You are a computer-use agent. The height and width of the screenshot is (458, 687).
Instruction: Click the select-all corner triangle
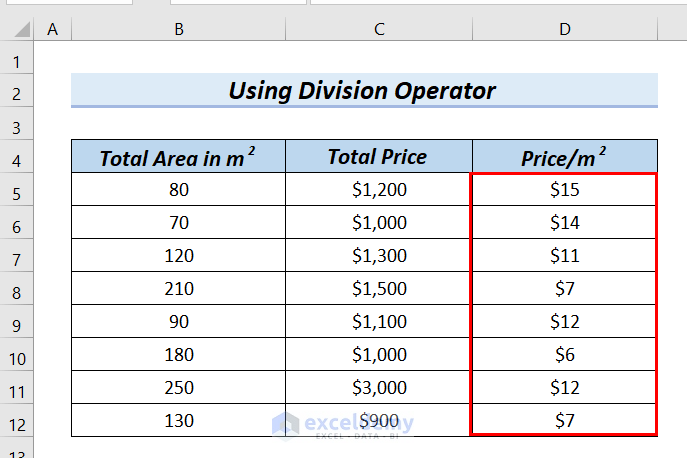(x=17, y=30)
